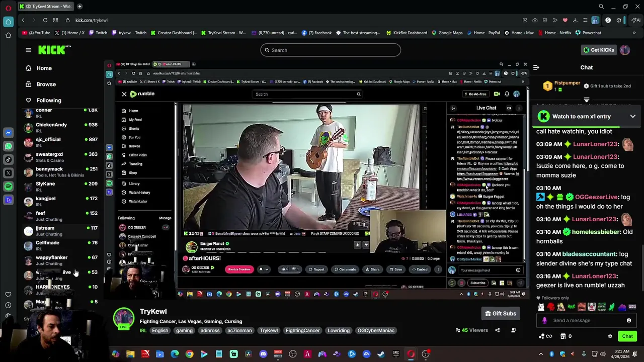Expand Watch to earn x1 entry
The width and height of the screenshot is (644, 362).
(x=632, y=116)
